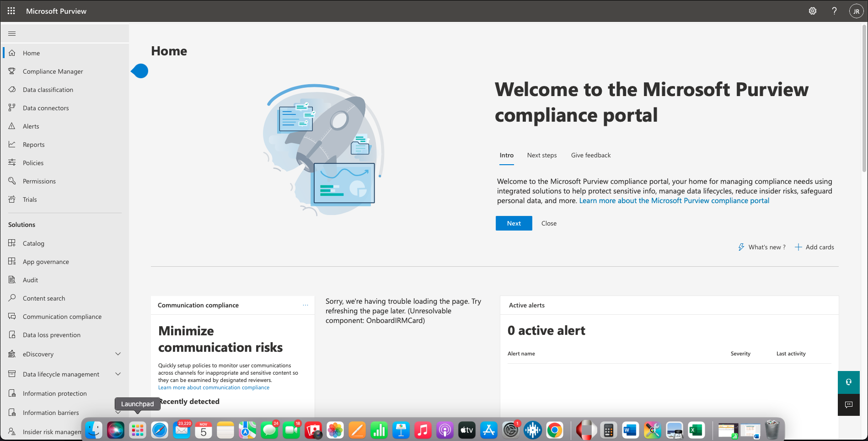
Task: Open Learn more about communication compliance link
Action: (x=214, y=387)
